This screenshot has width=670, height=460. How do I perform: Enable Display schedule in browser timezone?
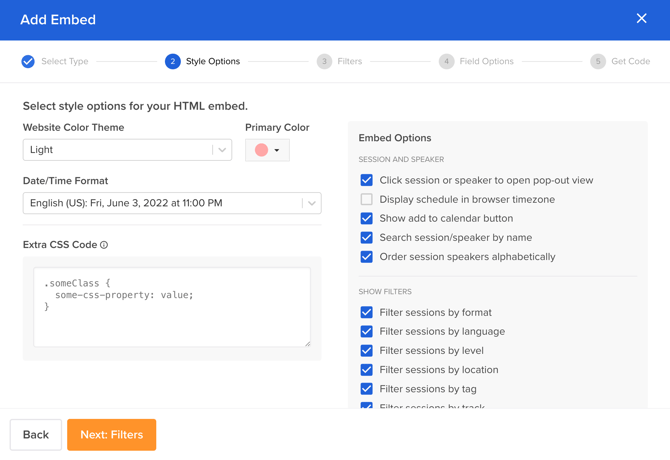(x=367, y=199)
